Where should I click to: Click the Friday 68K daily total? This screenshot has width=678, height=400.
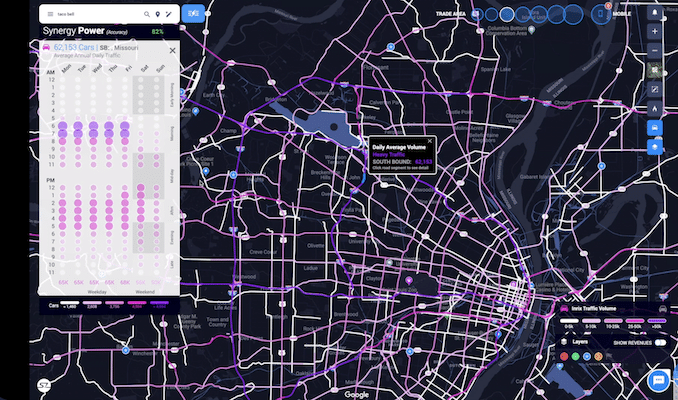click(125, 282)
